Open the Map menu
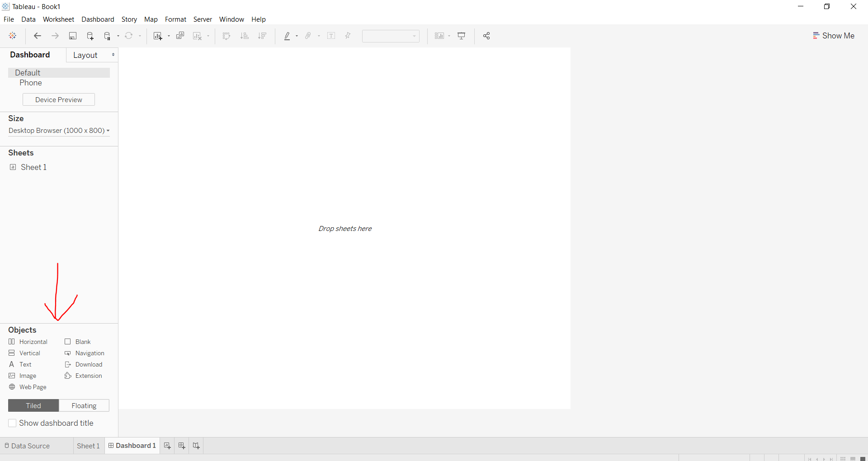 (x=151, y=19)
